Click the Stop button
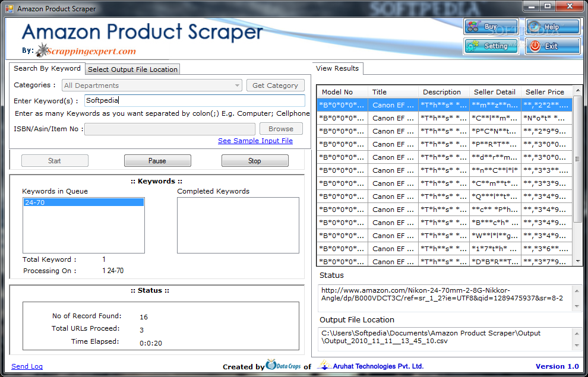This screenshot has height=377, width=588. (255, 161)
